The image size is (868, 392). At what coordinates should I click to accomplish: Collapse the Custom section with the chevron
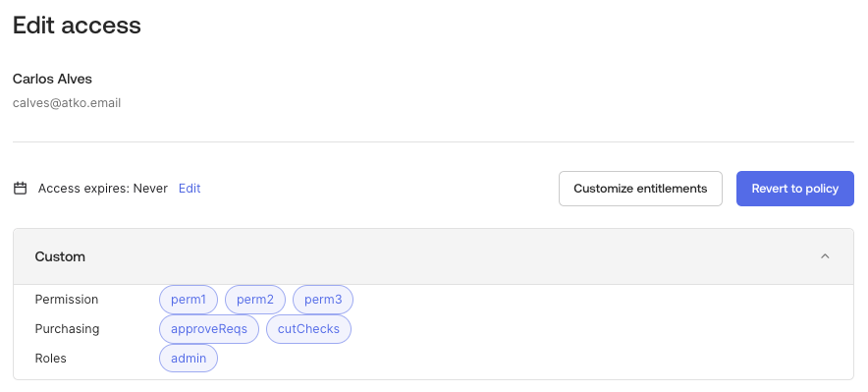tap(825, 256)
